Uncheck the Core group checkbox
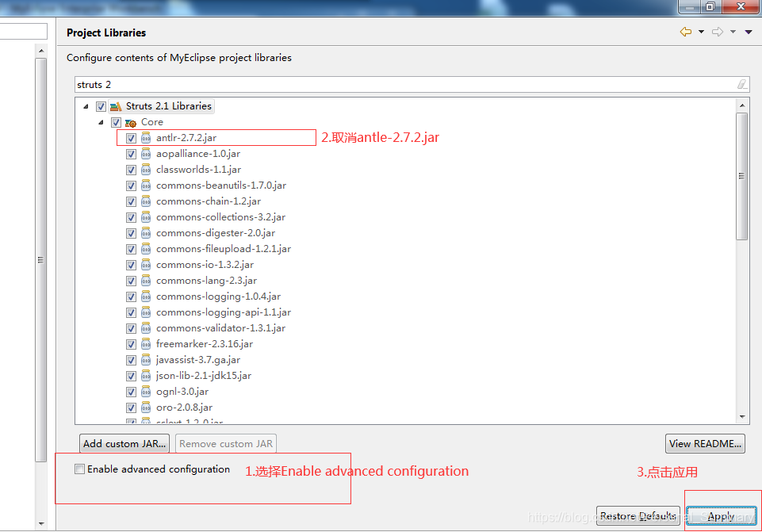Viewport: 762px width, 532px height. pos(116,122)
